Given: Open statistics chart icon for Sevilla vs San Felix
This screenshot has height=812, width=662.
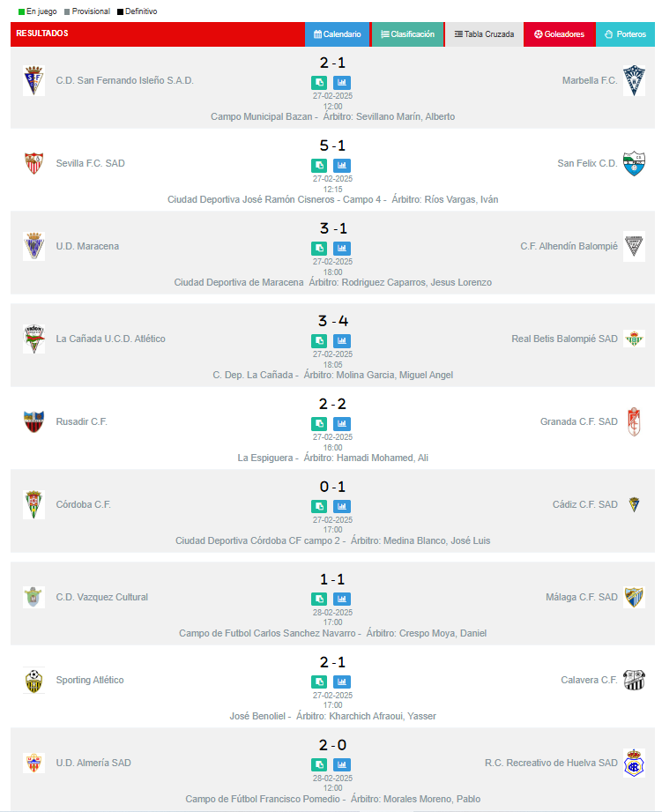Looking at the screenshot, I should click(342, 165).
